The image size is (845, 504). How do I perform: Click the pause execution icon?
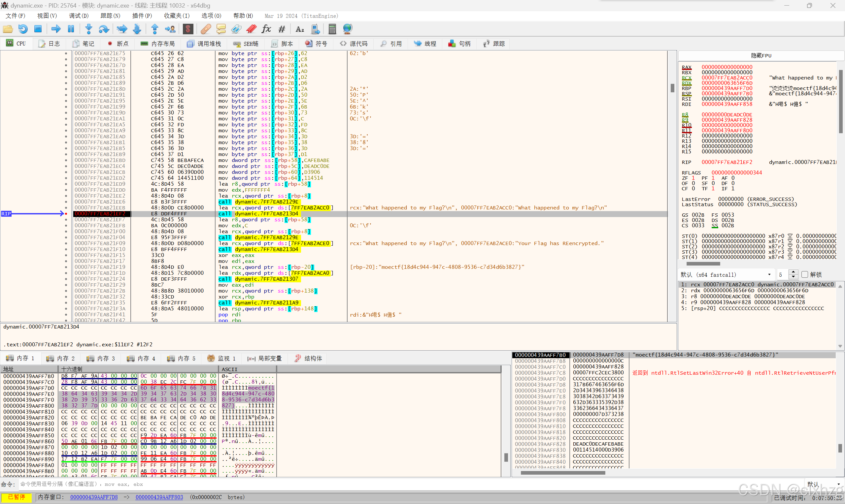coord(71,29)
